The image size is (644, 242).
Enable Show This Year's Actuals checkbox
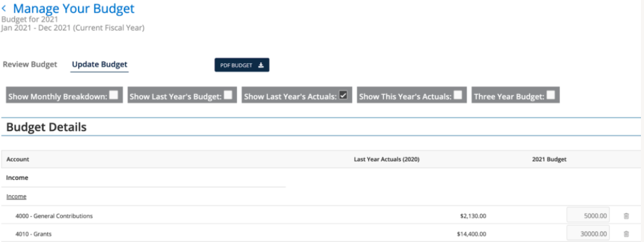click(458, 95)
